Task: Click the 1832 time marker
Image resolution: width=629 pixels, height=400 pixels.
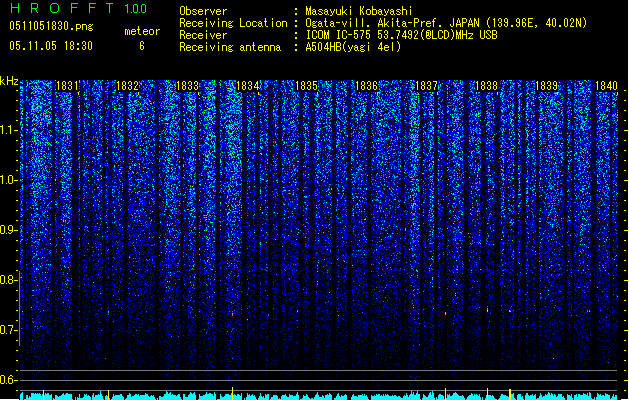Action: coord(127,85)
